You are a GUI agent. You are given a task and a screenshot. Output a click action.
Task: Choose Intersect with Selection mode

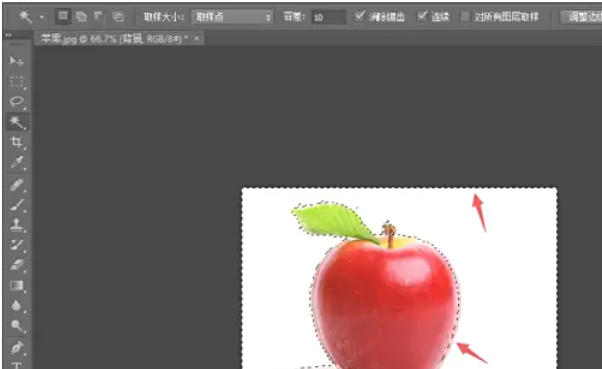coord(118,16)
